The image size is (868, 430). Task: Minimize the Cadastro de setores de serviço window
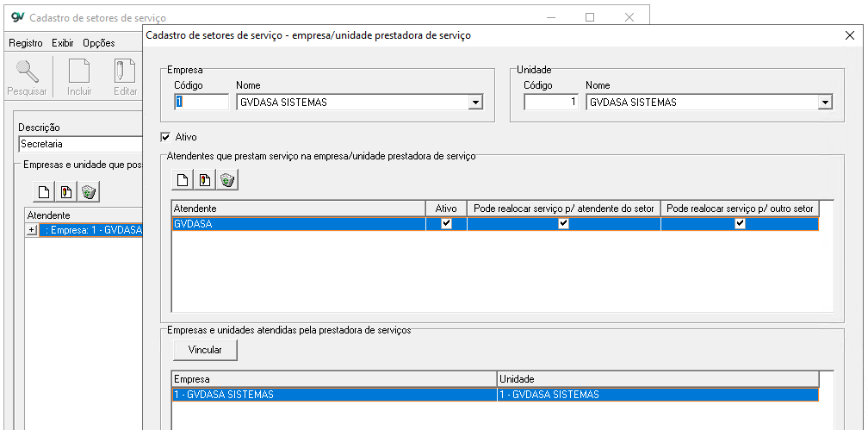click(x=550, y=18)
